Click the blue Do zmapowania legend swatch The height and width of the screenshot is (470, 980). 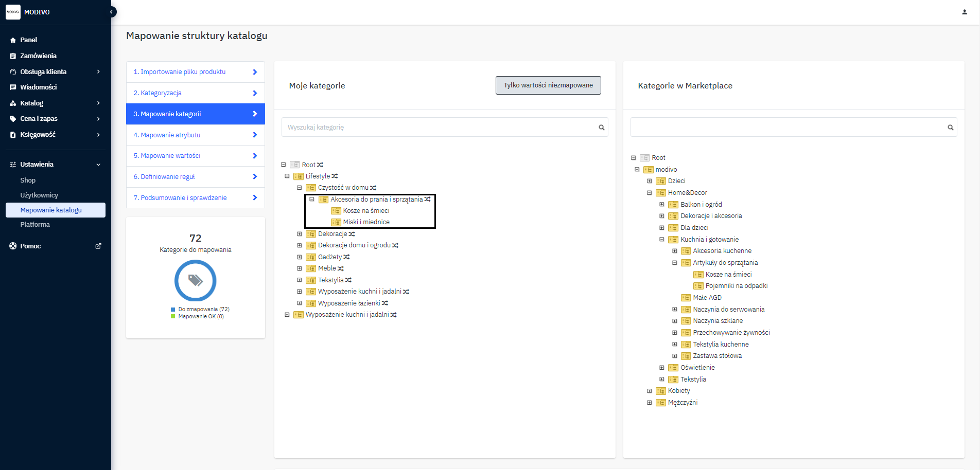[x=173, y=310]
